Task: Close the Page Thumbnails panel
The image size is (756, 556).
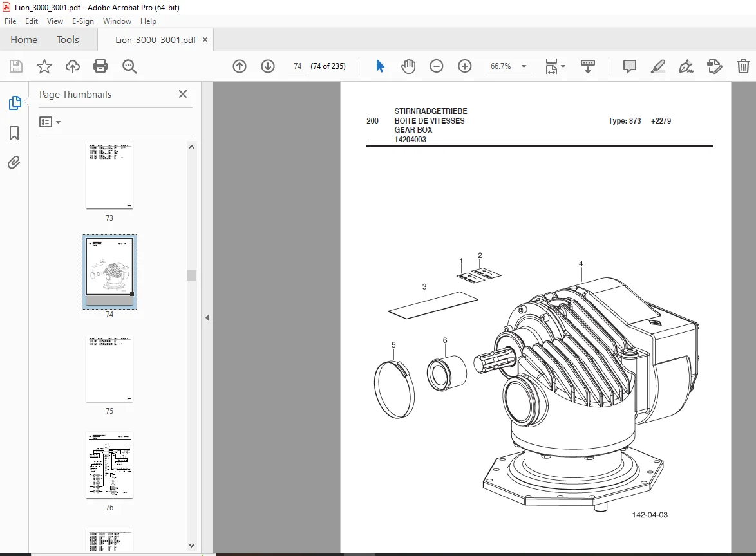Action: (183, 94)
